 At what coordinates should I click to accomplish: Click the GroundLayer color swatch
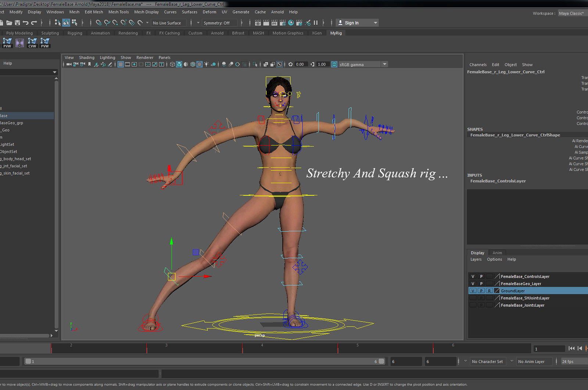tap(497, 291)
